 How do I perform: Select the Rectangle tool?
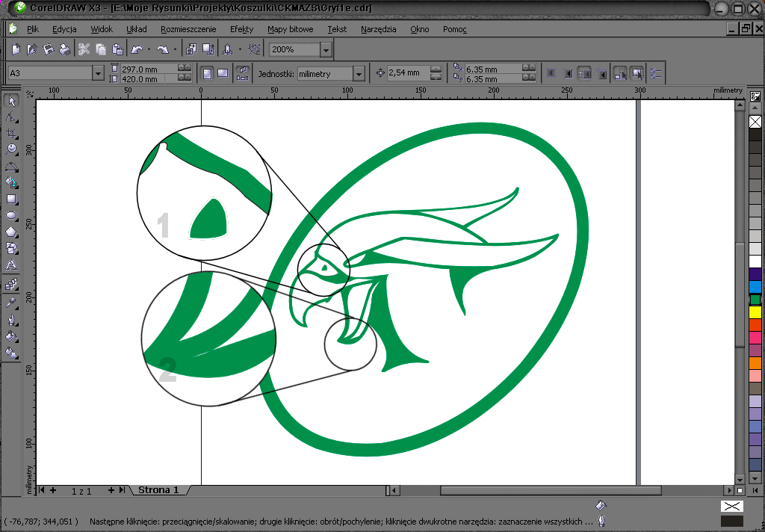point(11,199)
